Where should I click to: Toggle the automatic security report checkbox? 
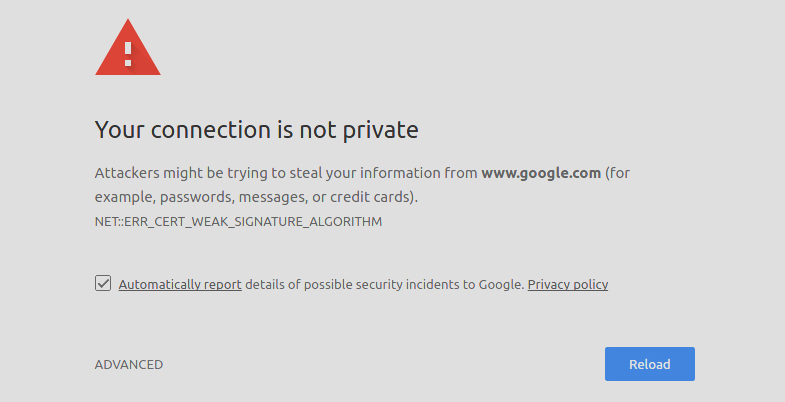tap(103, 283)
